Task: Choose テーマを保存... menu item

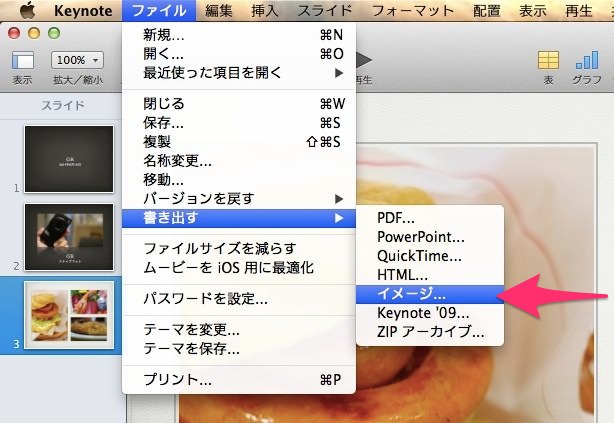Action: 239,349
